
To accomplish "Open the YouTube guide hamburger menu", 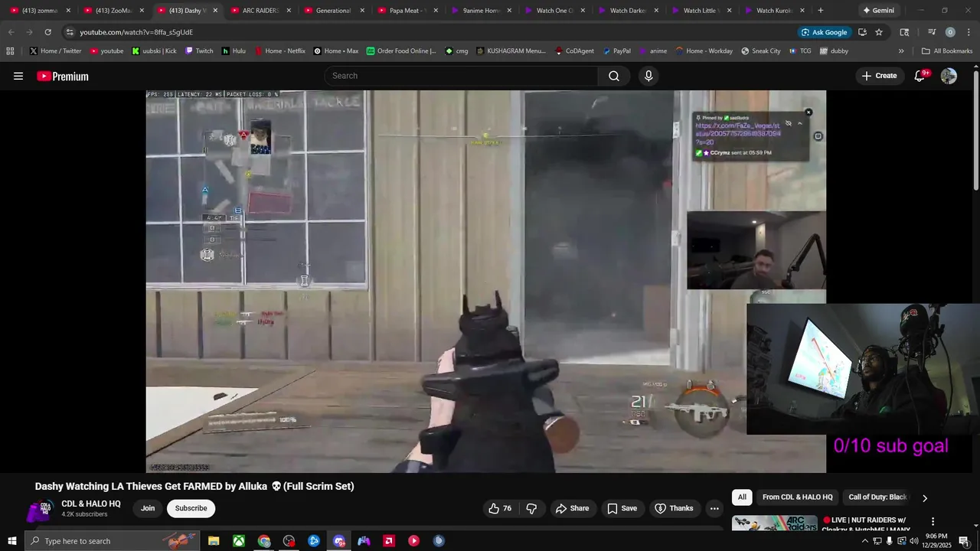I will [18, 76].
